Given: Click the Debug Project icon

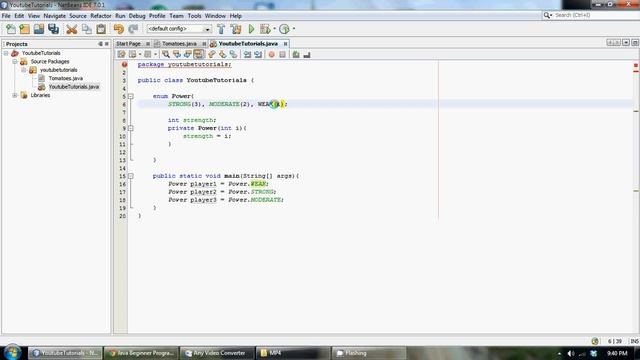Looking at the screenshot, I should (265, 29).
